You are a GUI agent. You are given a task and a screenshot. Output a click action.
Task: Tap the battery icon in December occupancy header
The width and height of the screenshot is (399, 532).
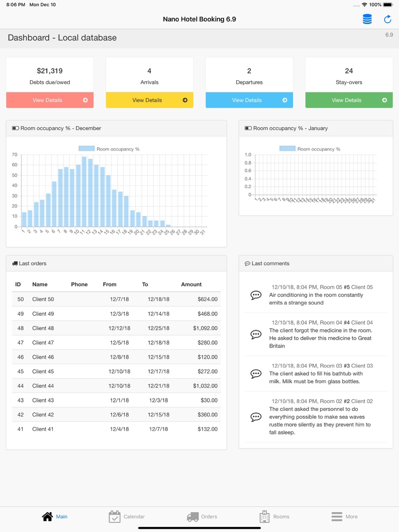coord(16,128)
